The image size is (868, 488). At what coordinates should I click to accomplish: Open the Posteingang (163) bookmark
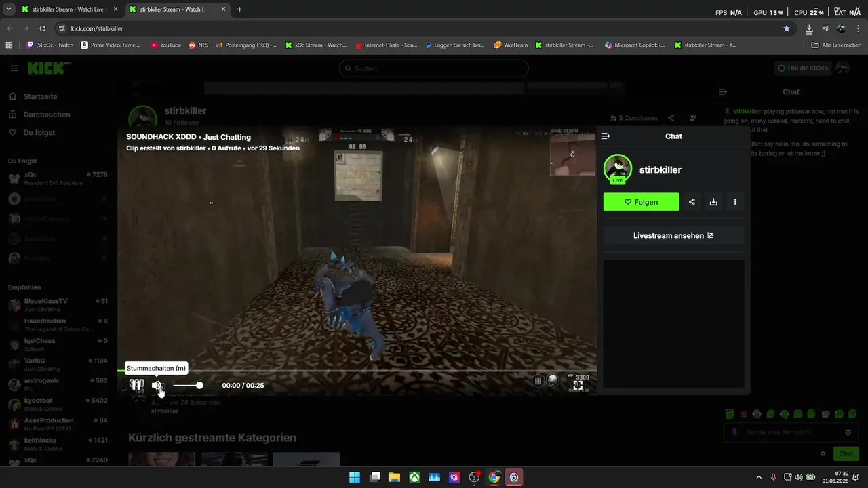(x=246, y=45)
